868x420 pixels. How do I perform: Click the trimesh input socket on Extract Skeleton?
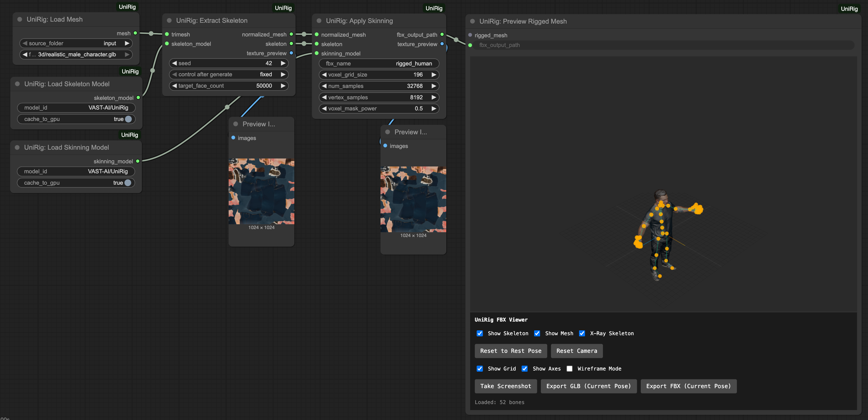coord(167,34)
